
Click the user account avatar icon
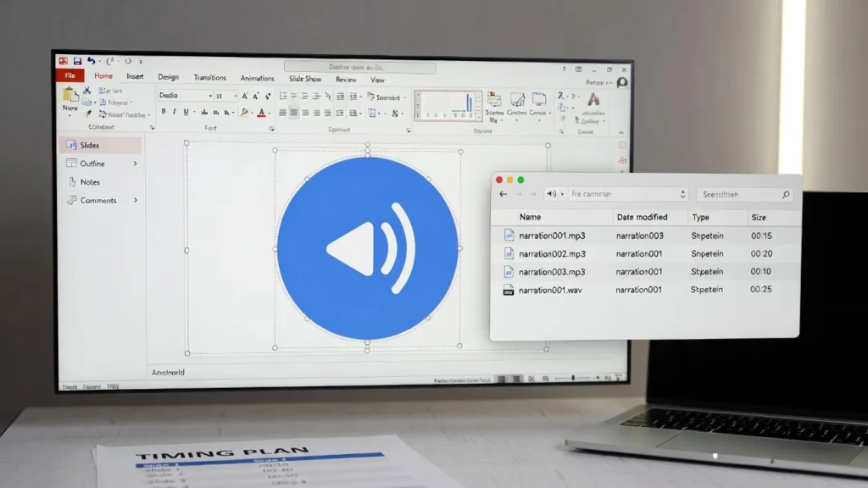click(x=622, y=82)
